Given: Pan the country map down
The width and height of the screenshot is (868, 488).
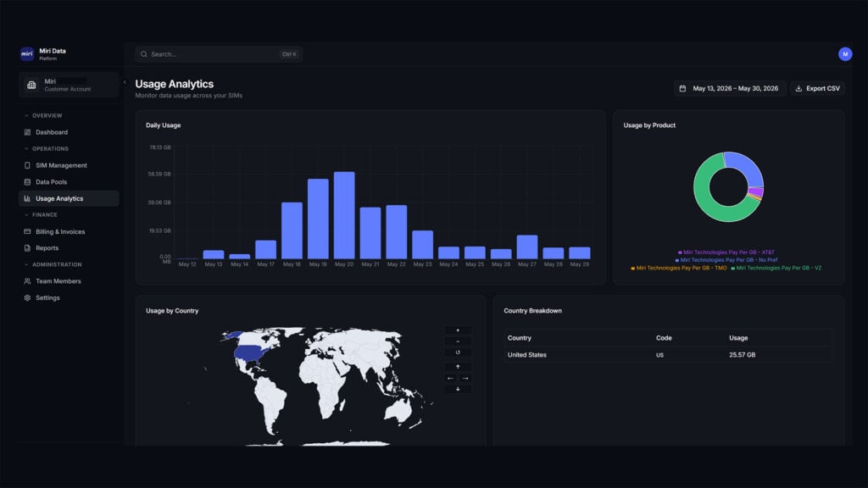Looking at the screenshot, I should (458, 390).
